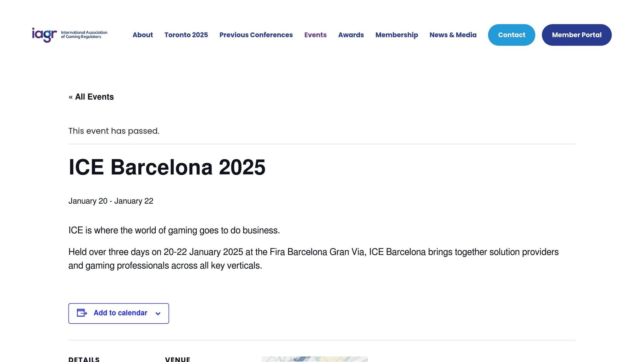
Task: Open News & Media
Action: (453, 35)
